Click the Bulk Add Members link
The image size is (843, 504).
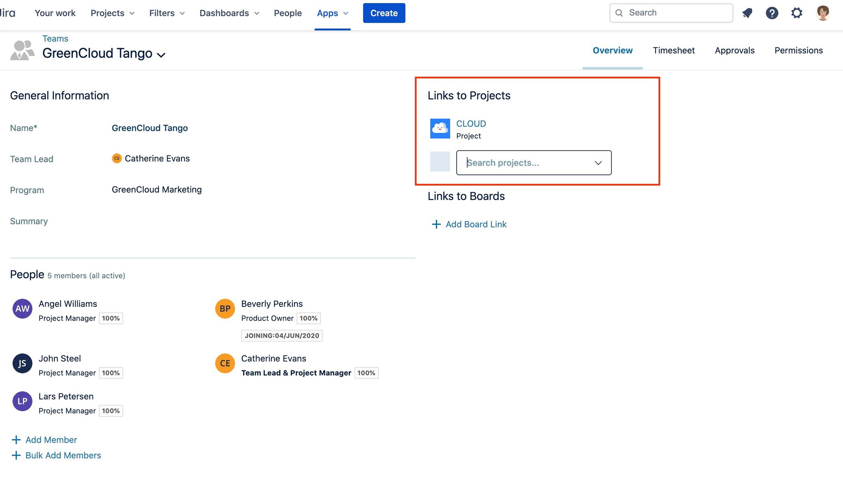point(63,455)
